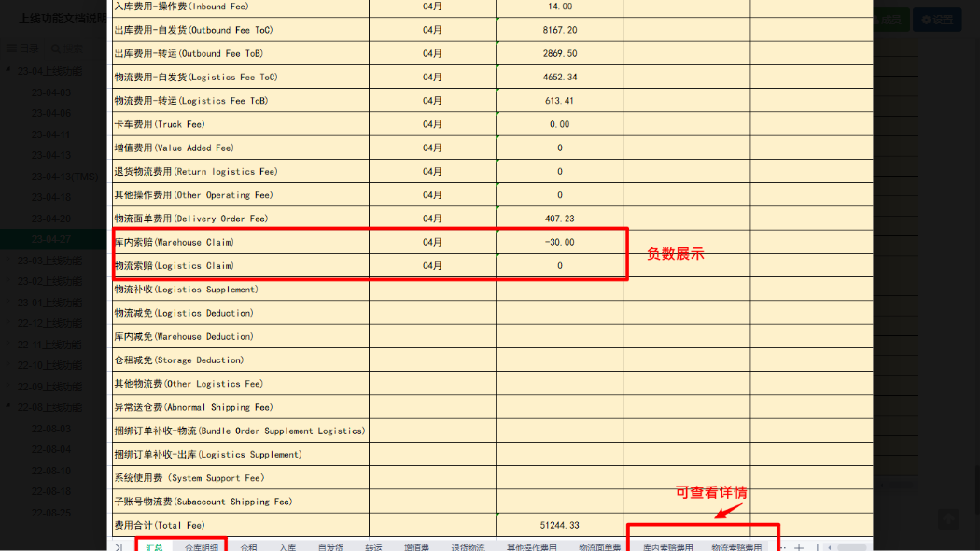Select the highlighted 23-04-27 entry
This screenshot has width=980, height=551.
(53, 239)
